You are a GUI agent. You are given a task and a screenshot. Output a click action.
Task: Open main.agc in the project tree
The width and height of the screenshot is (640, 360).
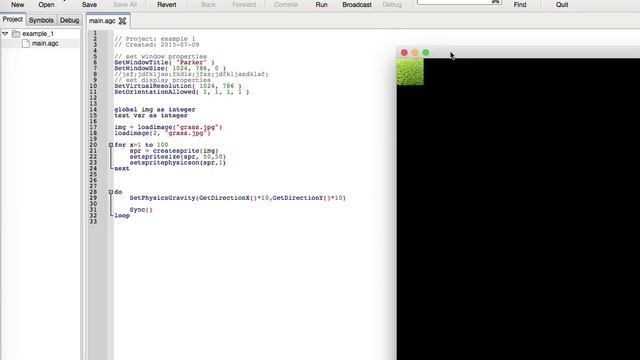(x=45, y=43)
